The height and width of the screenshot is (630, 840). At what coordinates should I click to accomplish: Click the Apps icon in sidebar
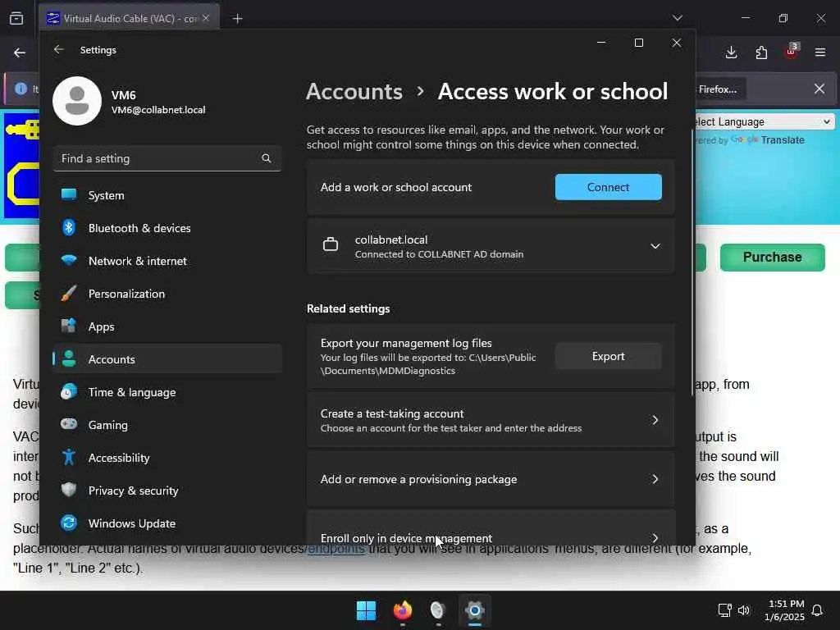[69, 326]
